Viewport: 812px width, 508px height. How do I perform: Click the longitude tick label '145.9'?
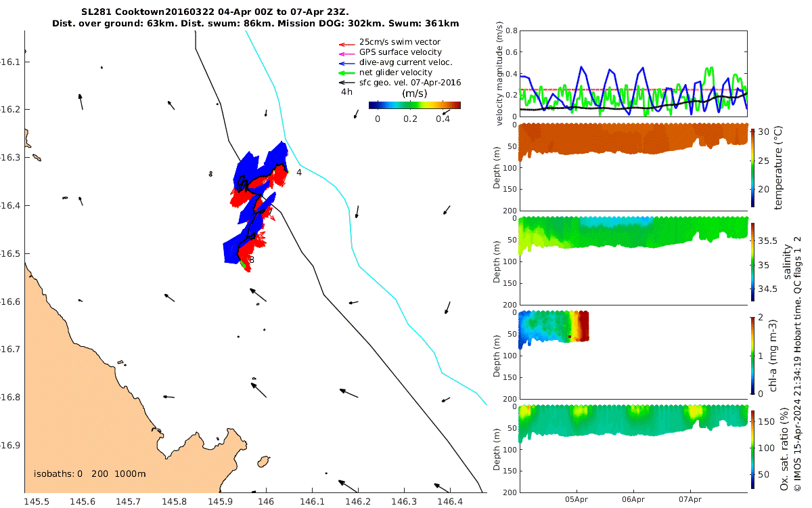pyautogui.click(x=220, y=501)
